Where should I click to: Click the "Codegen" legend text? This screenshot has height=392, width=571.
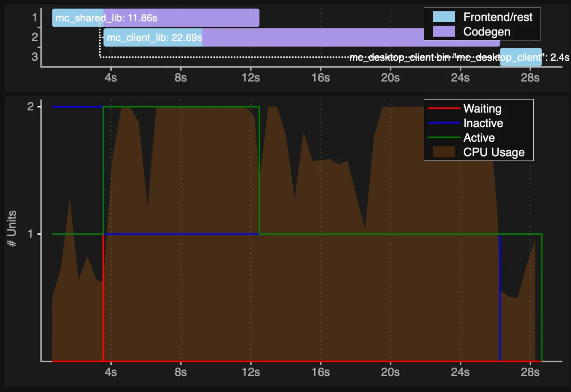[487, 32]
